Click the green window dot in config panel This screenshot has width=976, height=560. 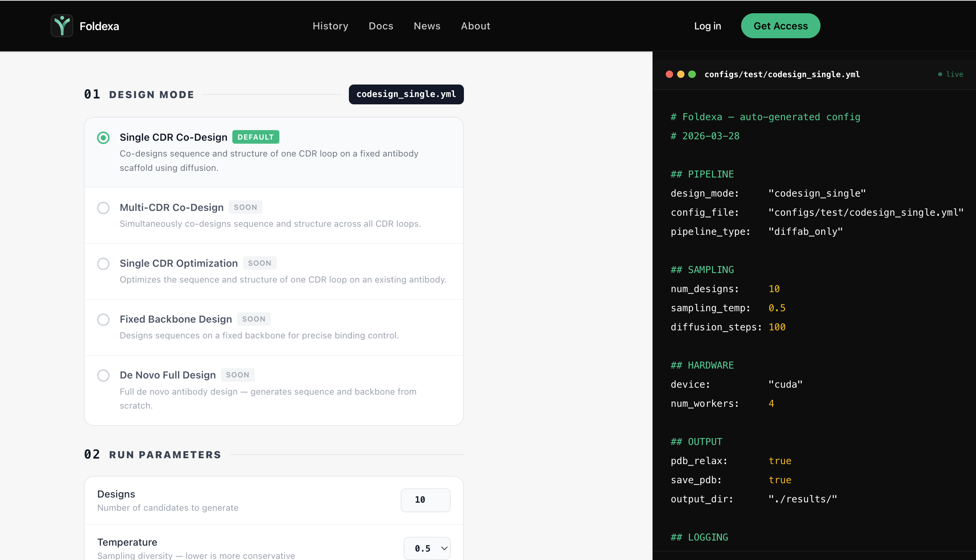click(692, 74)
